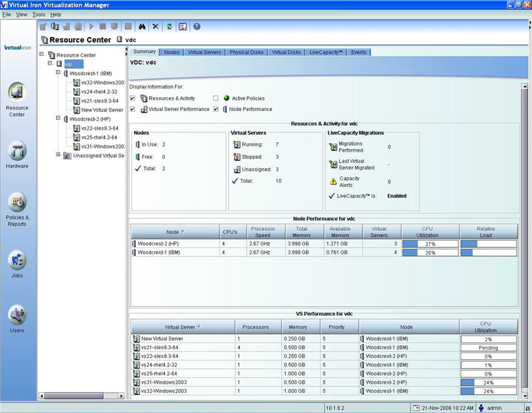Click the Last Virtual Server Migrated icon
Image resolution: width=532 pixels, height=413 pixels.
[333, 164]
